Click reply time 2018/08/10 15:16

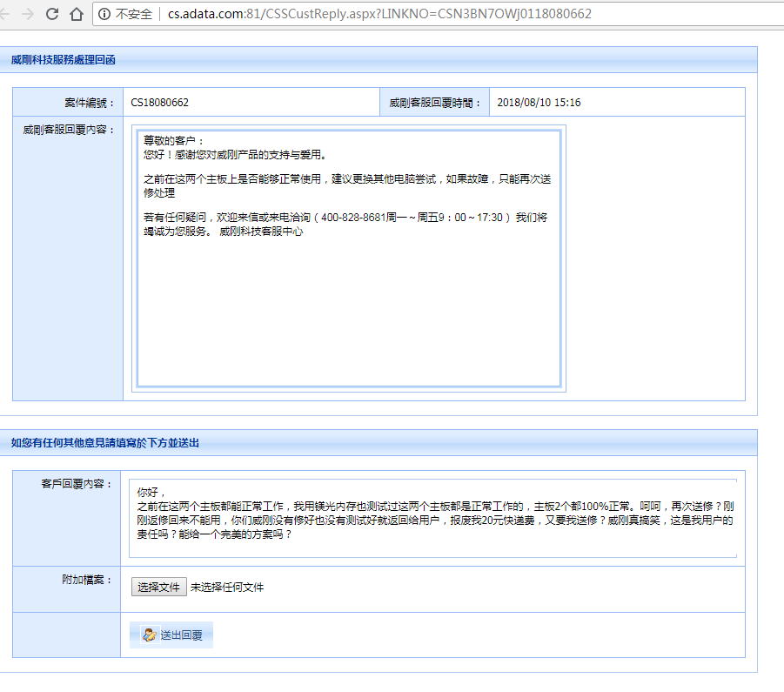tap(539, 103)
